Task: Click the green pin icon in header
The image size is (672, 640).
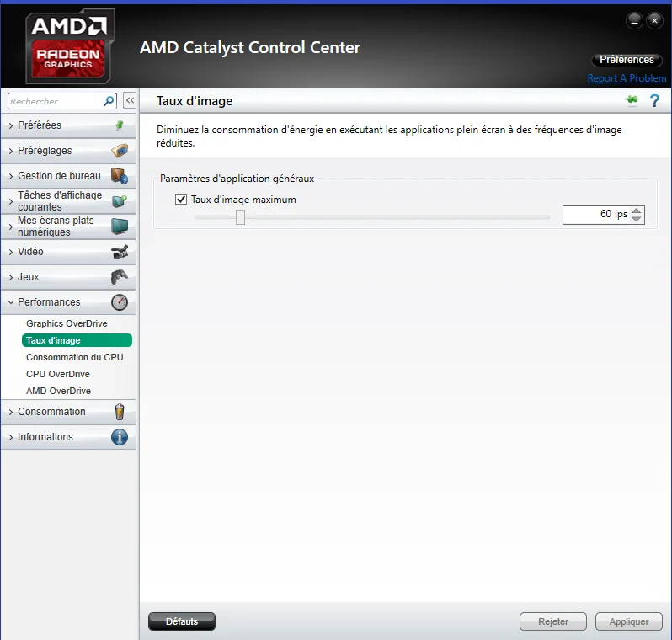Action: pyautogui.click(x=631, y=100)
